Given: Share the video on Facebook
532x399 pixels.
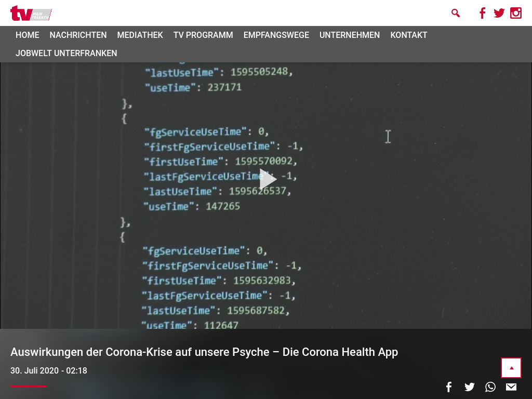Looking at the screenshot, I should coord(449,387).
